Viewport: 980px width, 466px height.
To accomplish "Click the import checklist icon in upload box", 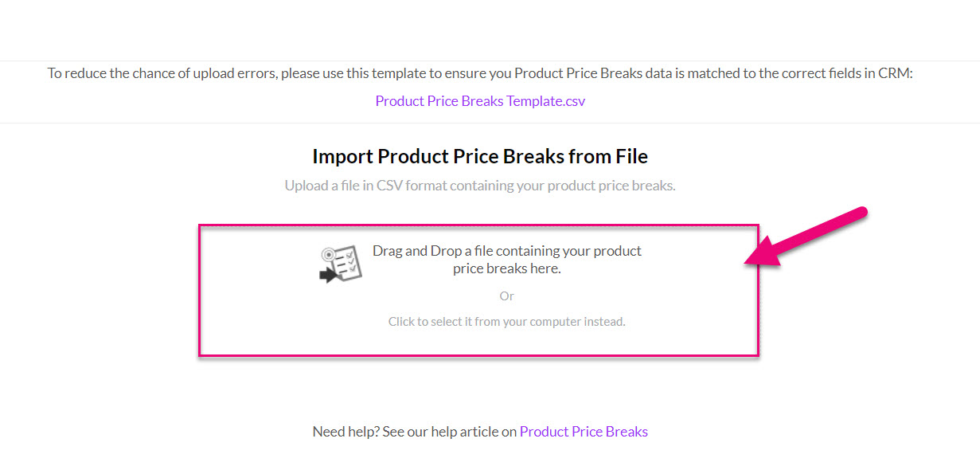I will coord(340,264).
